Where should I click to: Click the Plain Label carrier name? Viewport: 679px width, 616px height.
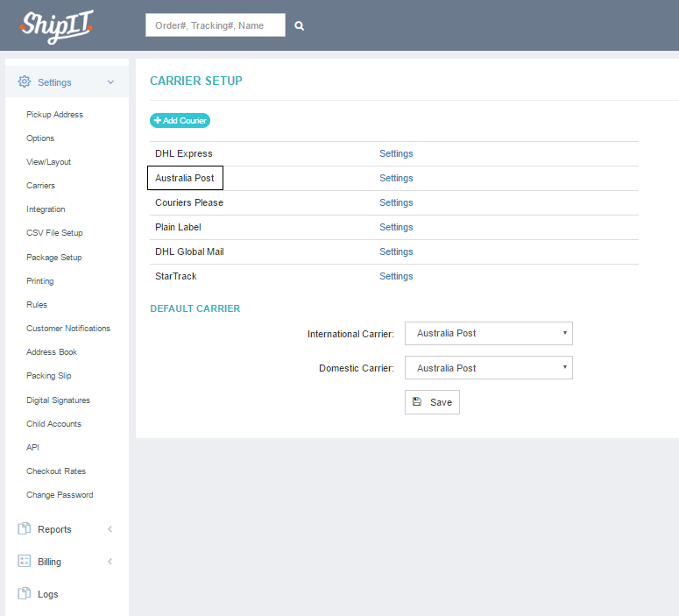(178, 227)
